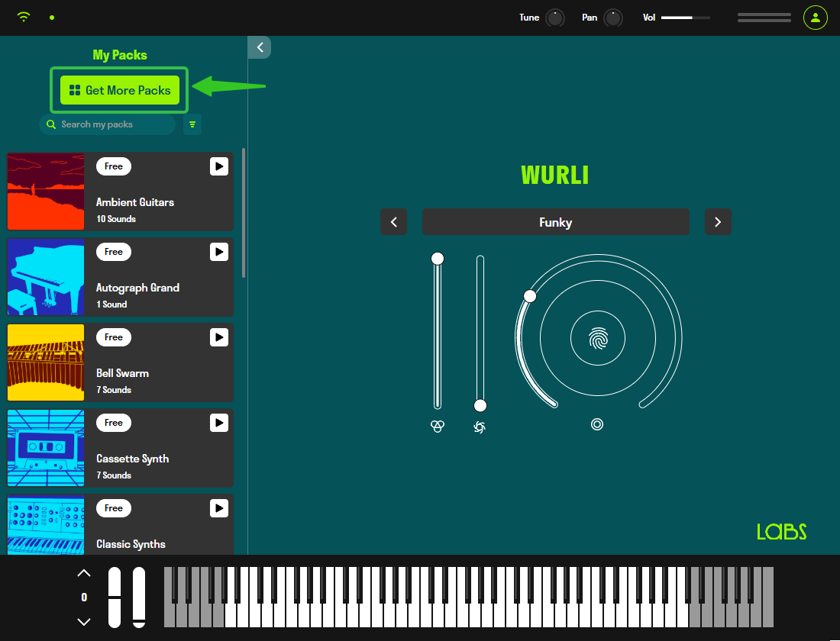Preview the Bell Swarm pack
This screenshot has width=840, height=641.
tap(219, 337)
